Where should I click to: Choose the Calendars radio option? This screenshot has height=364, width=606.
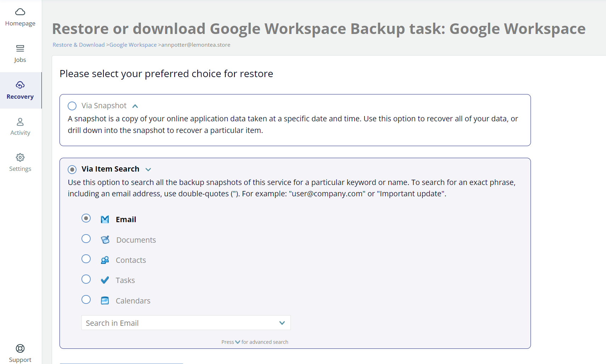coord(86,300)
